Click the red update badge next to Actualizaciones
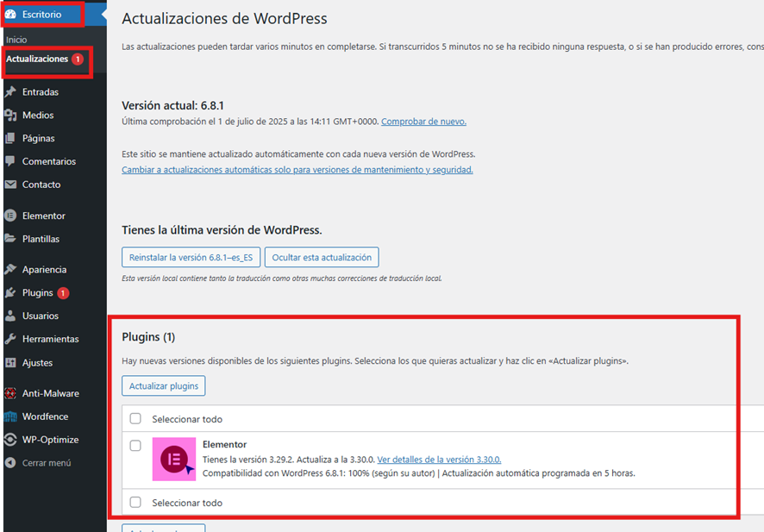The width and height of the screenshot is (764, 532). point(78,59)
